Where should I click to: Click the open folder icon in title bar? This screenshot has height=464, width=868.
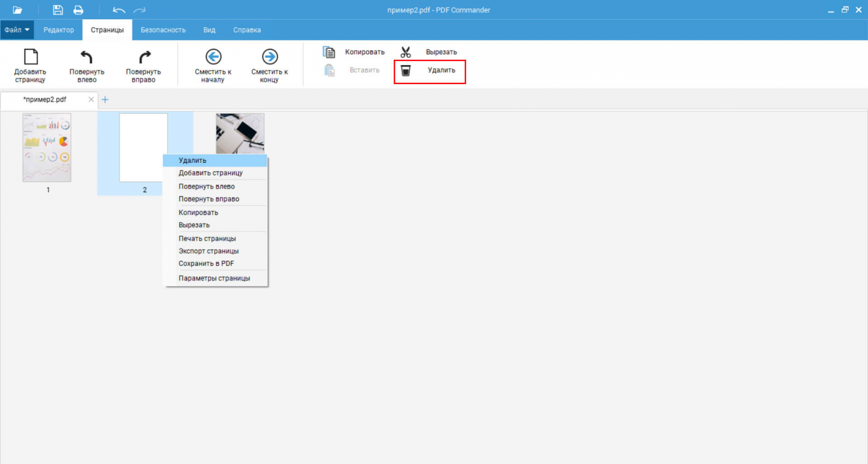tap(17, 10)
